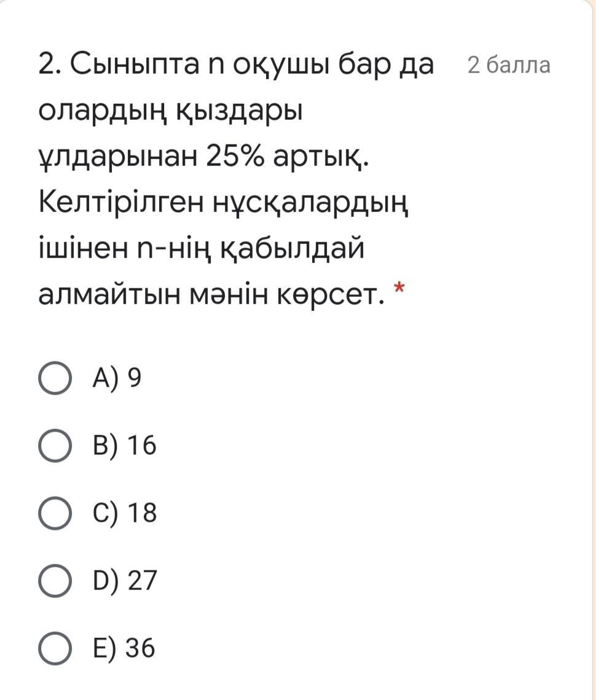Click the "алмайтын мәнін көрсет." text line
The height and width of the screenshot is (700, 596).
(212, 296)
